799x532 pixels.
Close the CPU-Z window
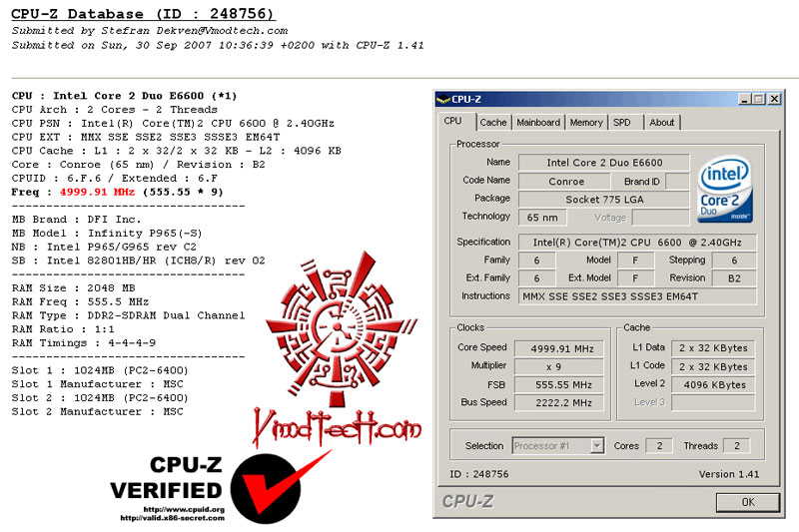click(775, 99)
